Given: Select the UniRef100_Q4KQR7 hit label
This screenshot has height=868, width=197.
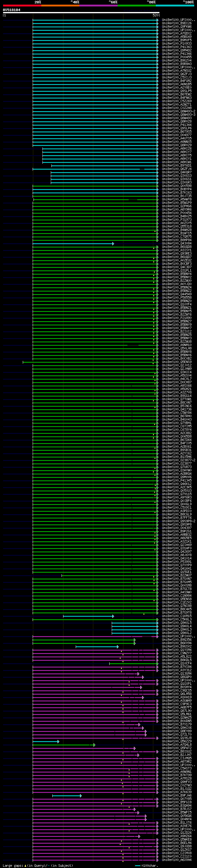Looking at the screenshot, I should 177,172.
